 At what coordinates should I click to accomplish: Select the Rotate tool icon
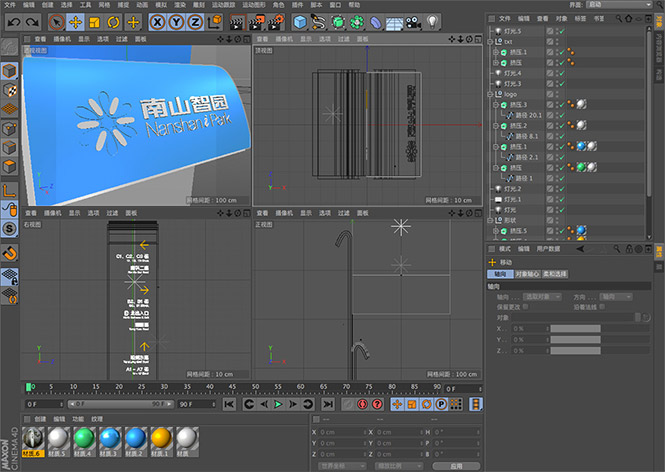coord(113,22)
